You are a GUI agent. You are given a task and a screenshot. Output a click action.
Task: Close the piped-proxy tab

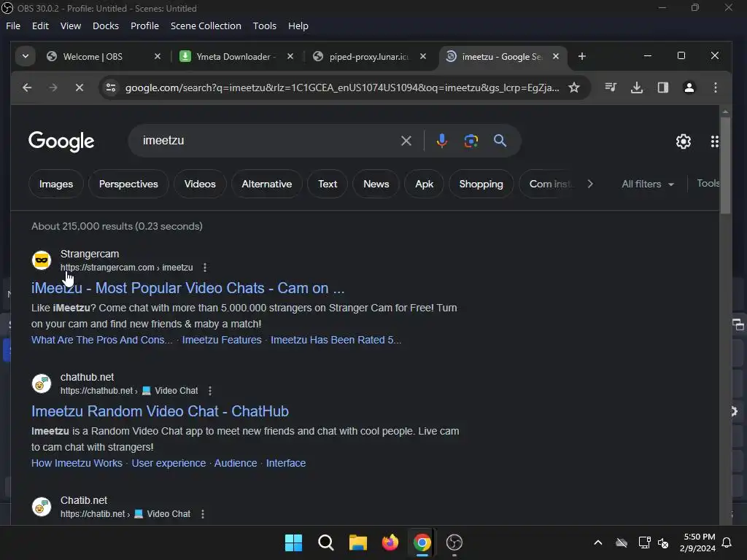(x=422, y=56)
